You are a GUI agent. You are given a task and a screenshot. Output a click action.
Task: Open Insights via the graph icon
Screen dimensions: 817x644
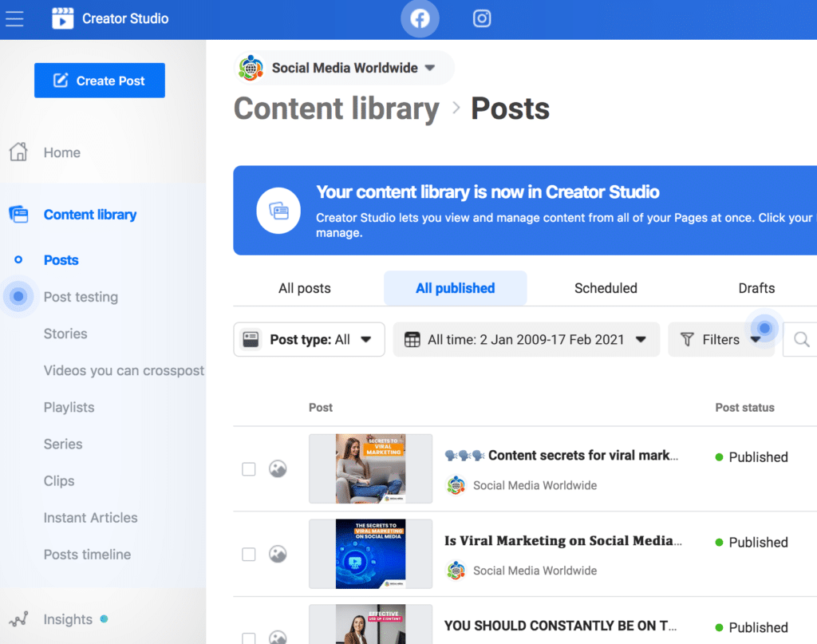pos(19,619)
